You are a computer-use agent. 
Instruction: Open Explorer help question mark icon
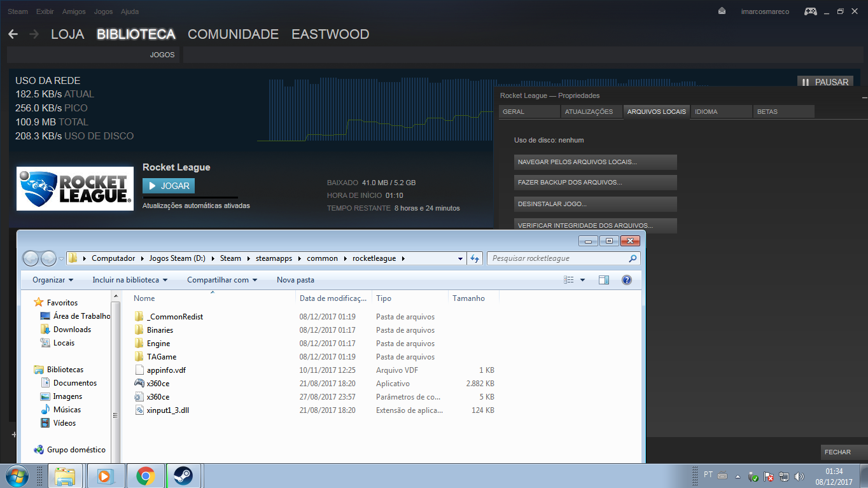coord(627,280)
